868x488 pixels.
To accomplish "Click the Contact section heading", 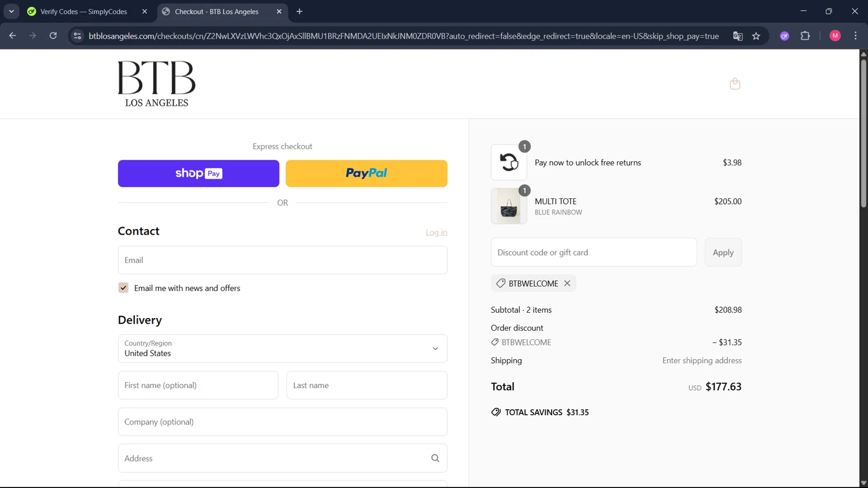I will tap(139, 231).
